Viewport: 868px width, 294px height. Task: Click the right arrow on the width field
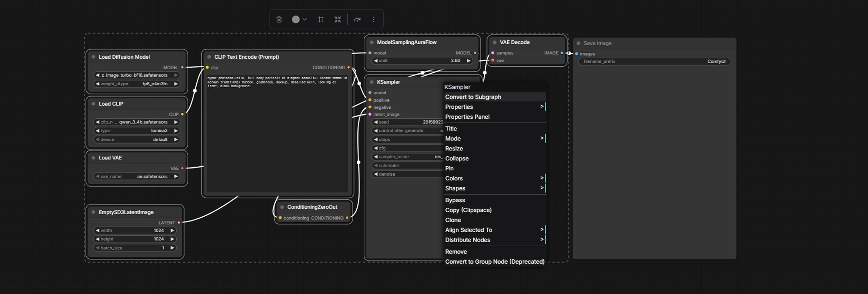172,230
